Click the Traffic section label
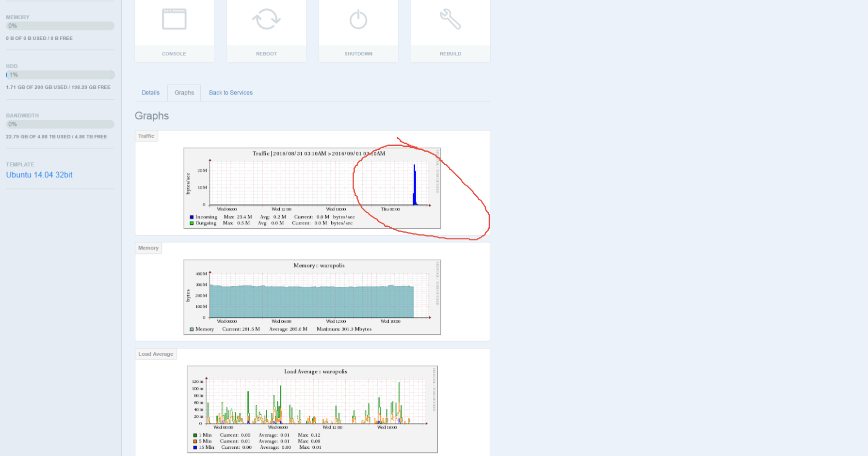 pyautogui.click(x=146, y=136)
